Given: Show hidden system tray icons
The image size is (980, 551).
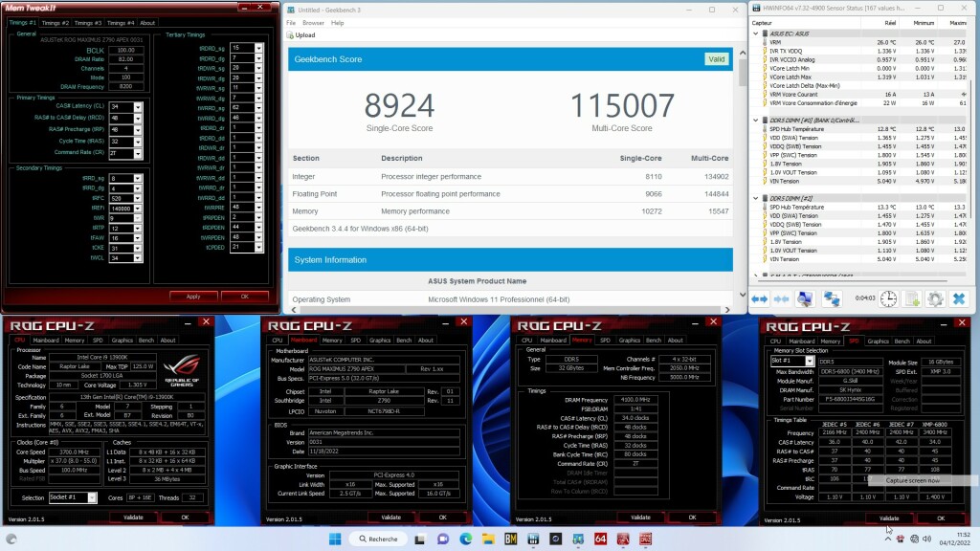Looking at the screenshot, I should tap(888, 539).
